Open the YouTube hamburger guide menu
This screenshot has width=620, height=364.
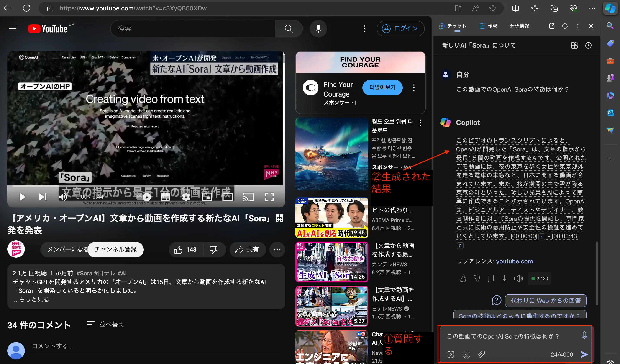point(13,29)
